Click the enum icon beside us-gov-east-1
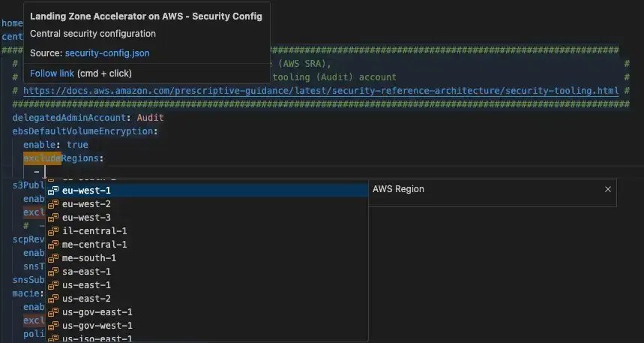 53,312
